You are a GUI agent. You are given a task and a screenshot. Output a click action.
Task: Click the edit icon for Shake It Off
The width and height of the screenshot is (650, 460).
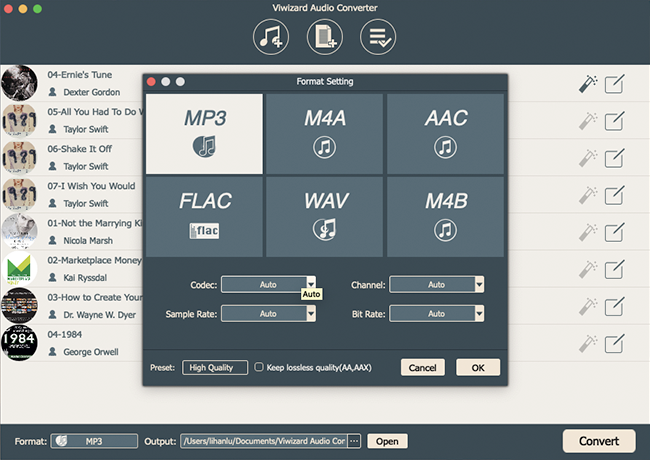click(x=614, y=158)
